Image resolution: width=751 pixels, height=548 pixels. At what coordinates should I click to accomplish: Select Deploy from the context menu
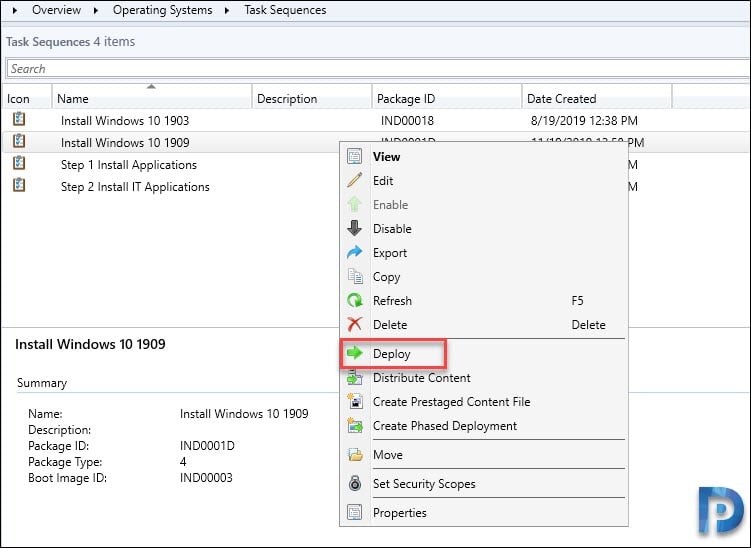[x=484, y=354]
